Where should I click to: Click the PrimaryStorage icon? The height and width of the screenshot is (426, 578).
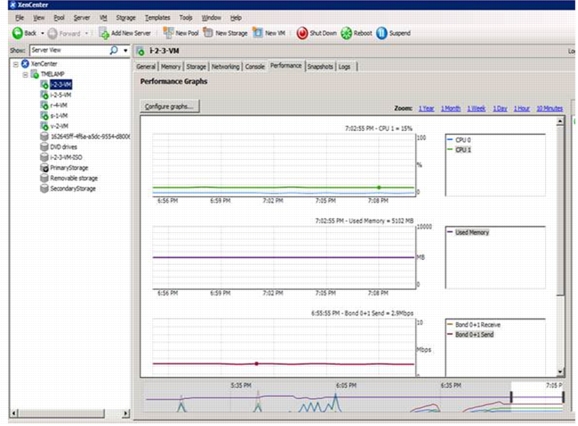coord(44,168)
